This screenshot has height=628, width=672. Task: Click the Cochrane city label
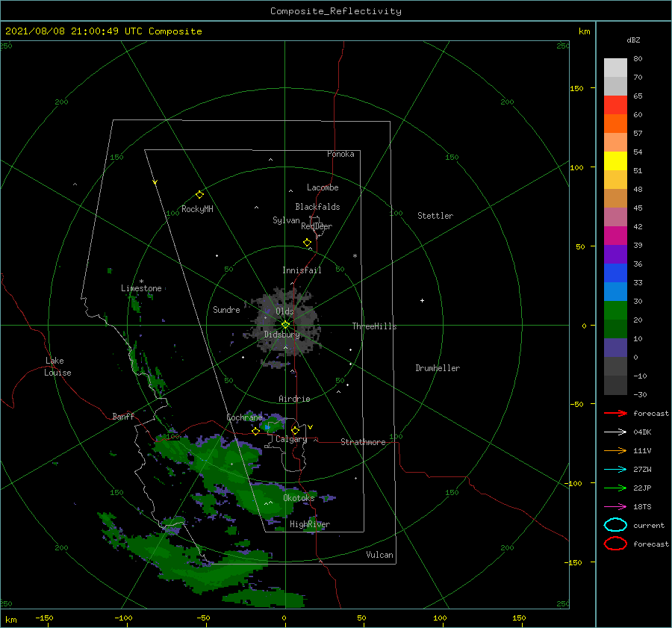tap(244, 417)
